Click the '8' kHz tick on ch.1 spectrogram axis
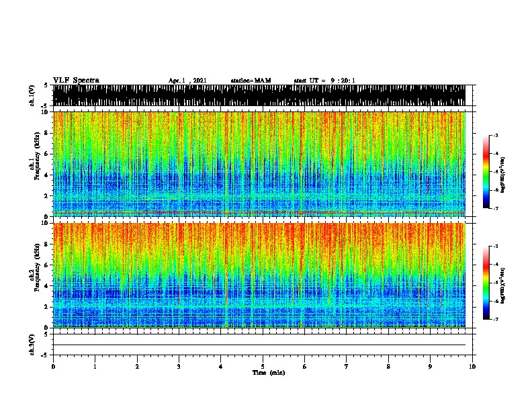 coord(47,133)
